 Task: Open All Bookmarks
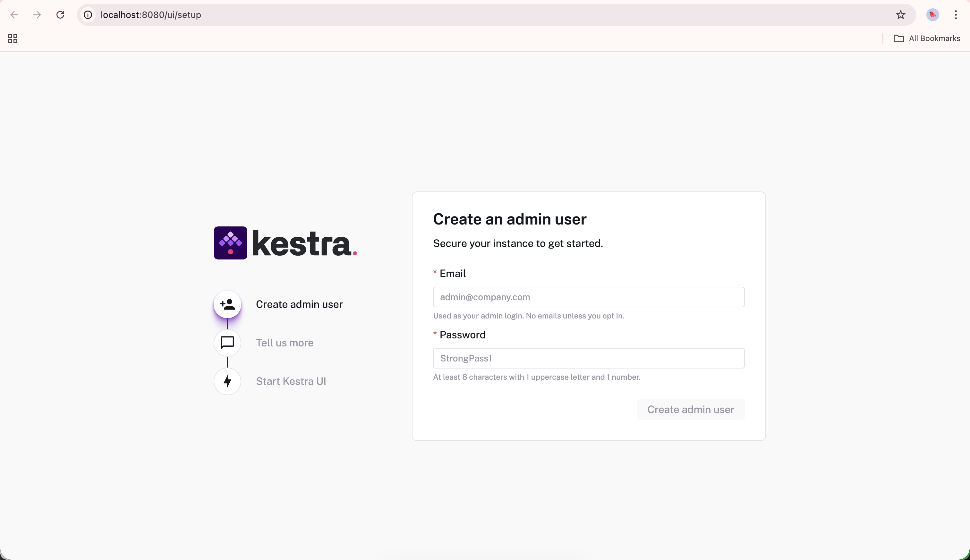(x=934, y=38)
